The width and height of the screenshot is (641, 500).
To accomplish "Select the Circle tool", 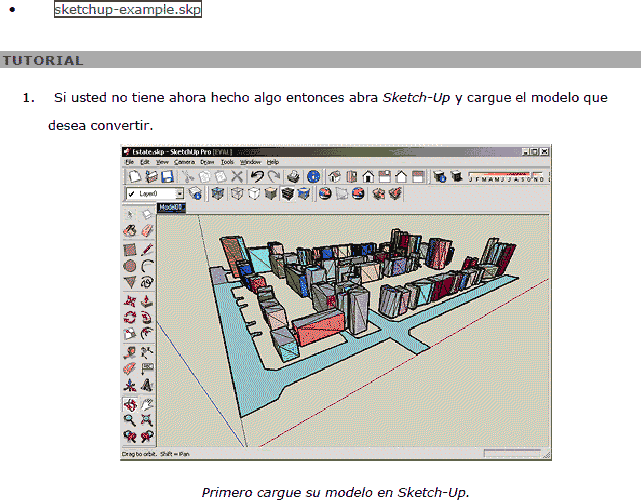I will (x=130, y=266).
